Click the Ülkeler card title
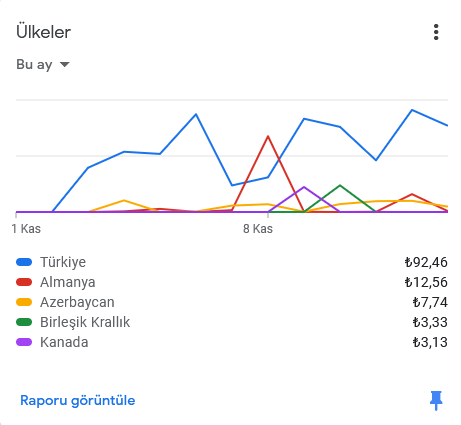This screenshot has width=461, height=425. pyautogui.click(x=43, y=32)
